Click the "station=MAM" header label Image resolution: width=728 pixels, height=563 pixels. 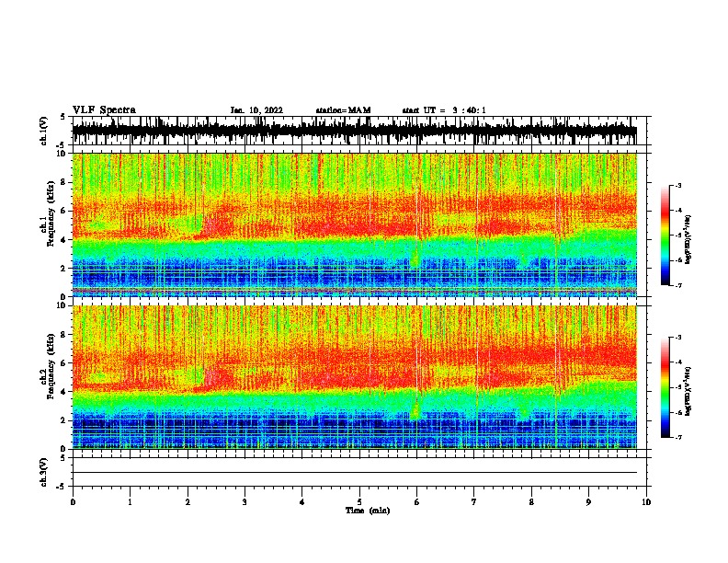[343, 110]
